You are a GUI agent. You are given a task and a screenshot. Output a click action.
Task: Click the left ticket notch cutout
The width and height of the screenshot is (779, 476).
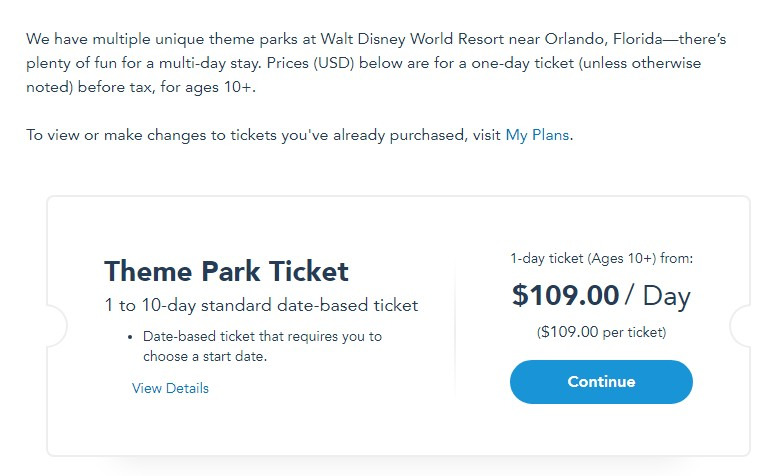56,326
